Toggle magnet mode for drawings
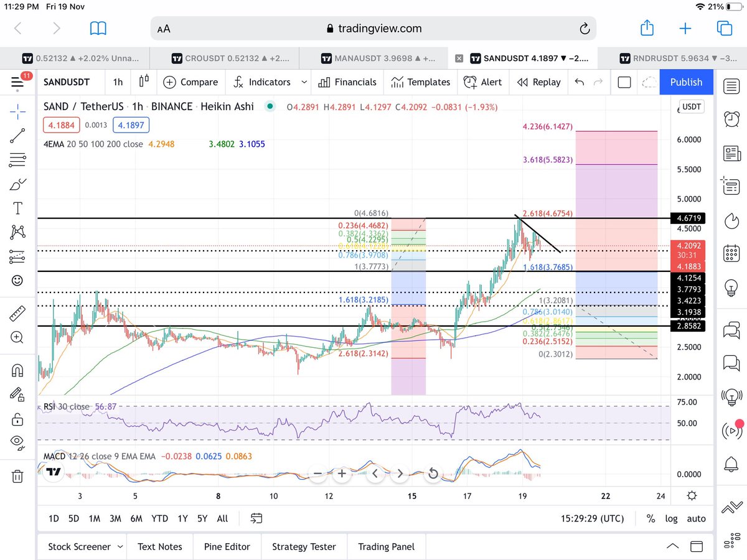Image resolution: width=747 pixels, height=560 pixels. (x=17, y=370)
